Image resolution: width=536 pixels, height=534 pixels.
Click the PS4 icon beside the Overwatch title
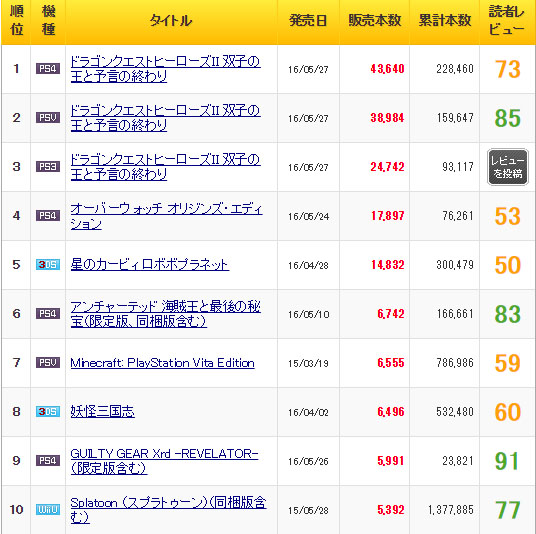[x=48, y=216]
